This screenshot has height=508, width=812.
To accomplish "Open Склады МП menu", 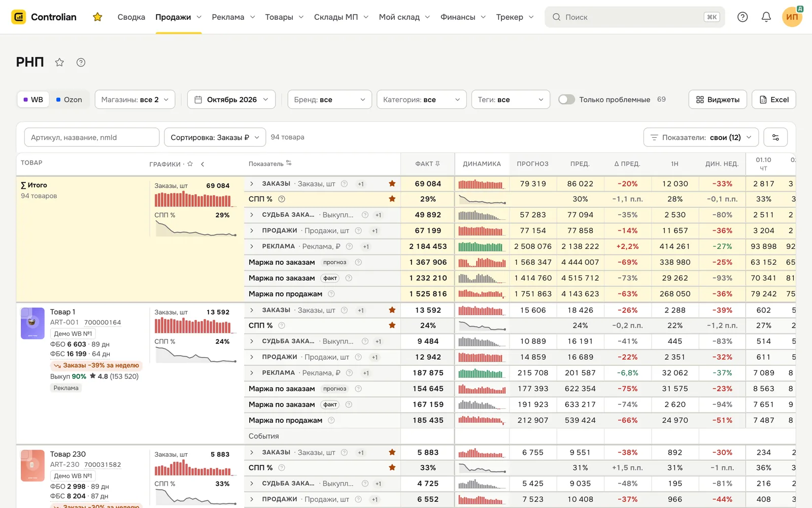I will [341, 17].
